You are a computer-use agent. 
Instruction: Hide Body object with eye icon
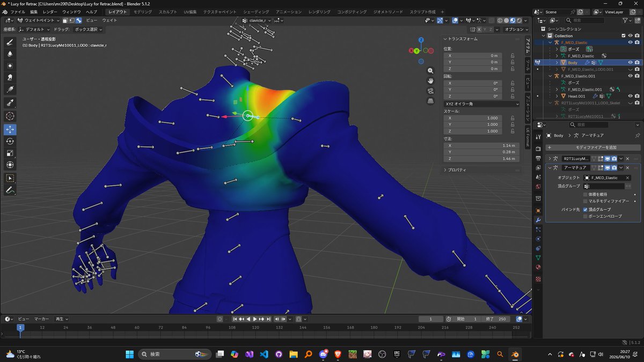pyautogui.click(x=630, y=63)
